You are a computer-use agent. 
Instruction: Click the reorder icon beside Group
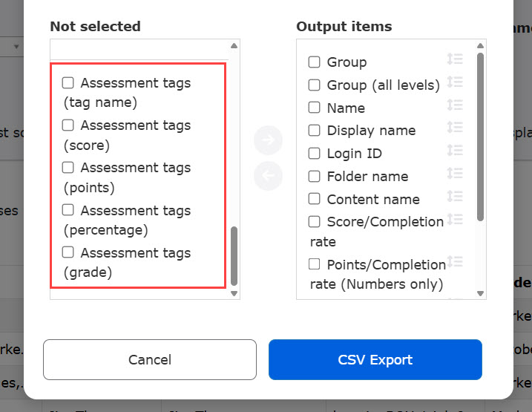coord(455,59)
